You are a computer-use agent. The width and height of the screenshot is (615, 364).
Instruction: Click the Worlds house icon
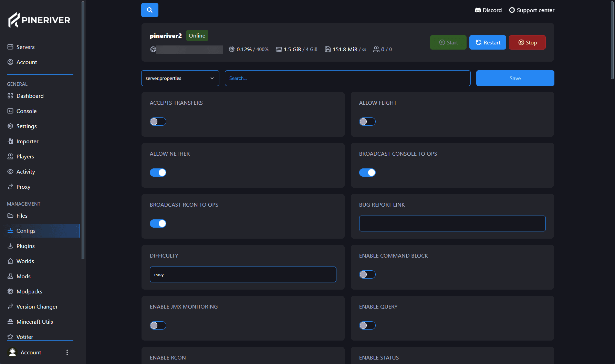pos(10,261)
